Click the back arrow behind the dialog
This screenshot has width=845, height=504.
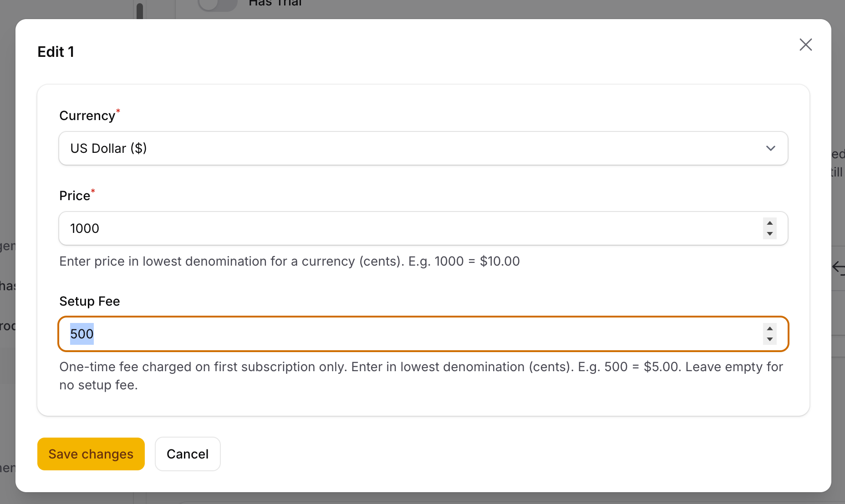coord(840,267)
